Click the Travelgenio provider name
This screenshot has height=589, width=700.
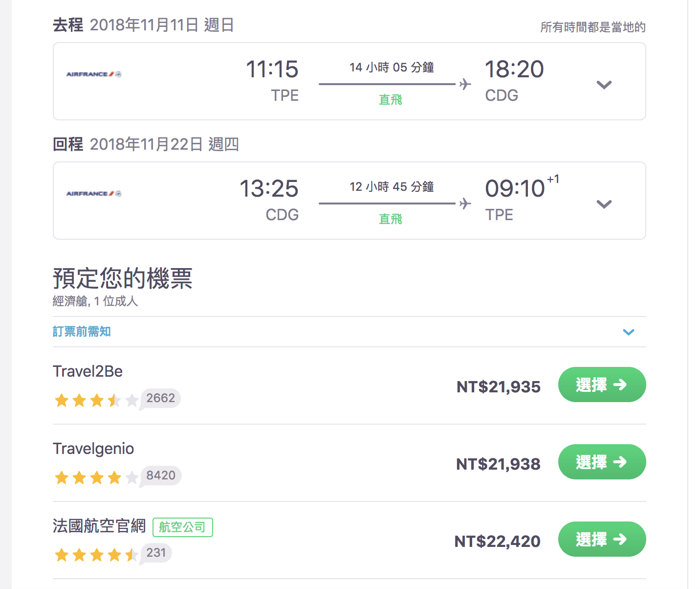point(93,449)
